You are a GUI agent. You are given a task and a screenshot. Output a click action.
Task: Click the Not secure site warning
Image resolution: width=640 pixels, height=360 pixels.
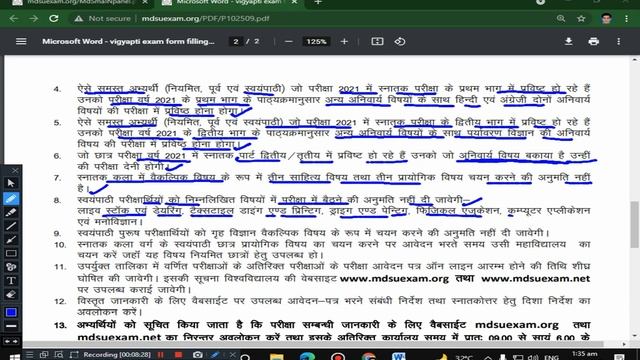(x=102, y=18)
